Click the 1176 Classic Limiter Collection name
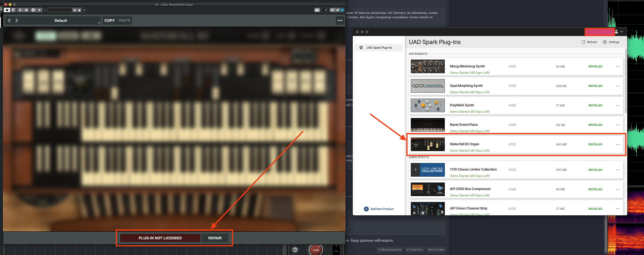The width and height of the screenshot is (644, 255). click(473, 169)
